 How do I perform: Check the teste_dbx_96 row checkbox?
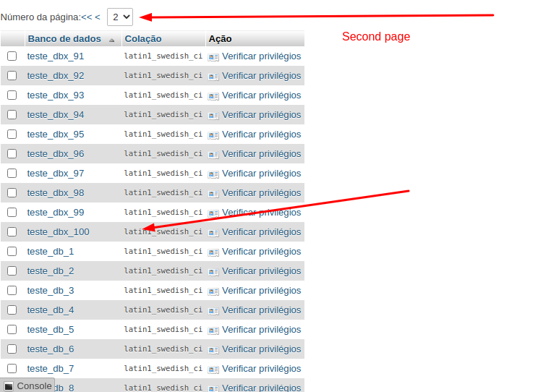pyautogui.click(x=12, y=154)
